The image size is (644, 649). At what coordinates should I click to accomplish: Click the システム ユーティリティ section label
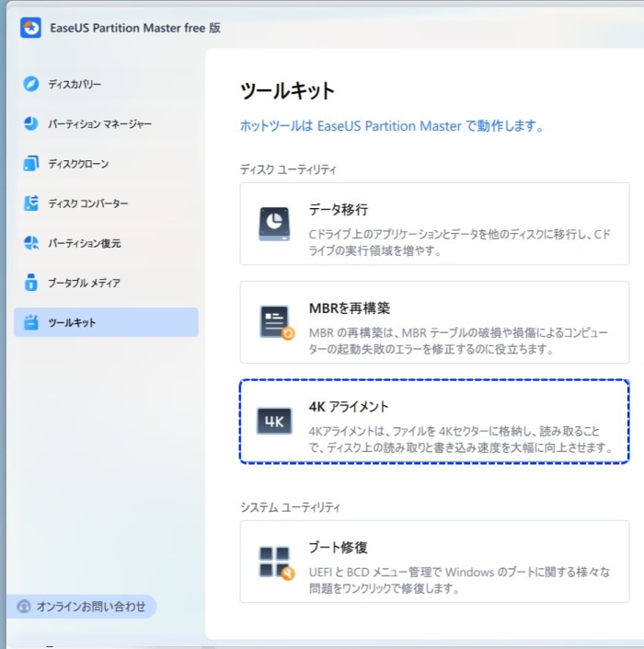(x=291, y=507)
